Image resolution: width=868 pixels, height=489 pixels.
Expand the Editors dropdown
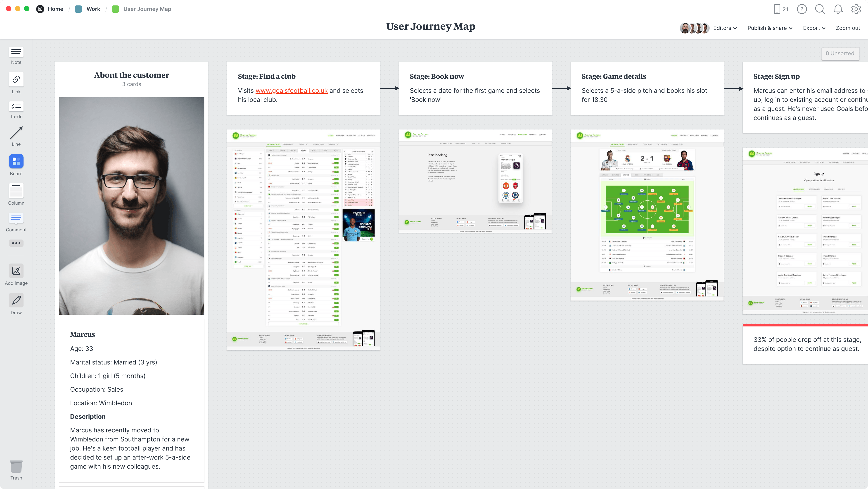[724, 28]
